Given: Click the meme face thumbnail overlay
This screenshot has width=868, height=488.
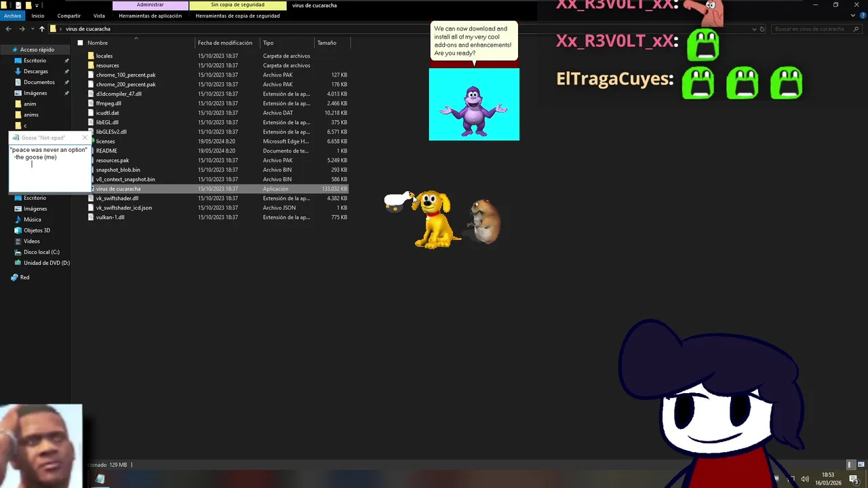Looking at the screenshot, I should [41, 446].
